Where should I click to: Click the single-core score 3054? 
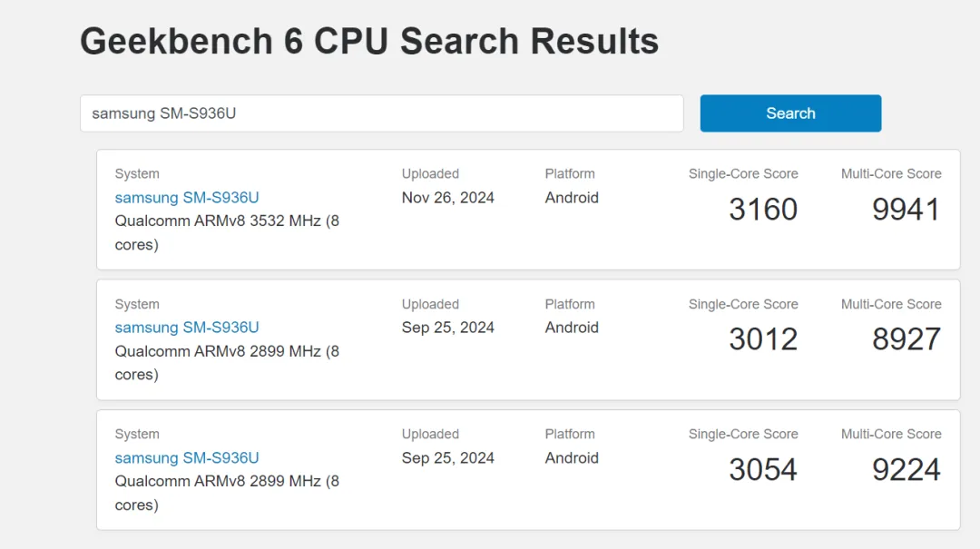(x=763, y=469)
